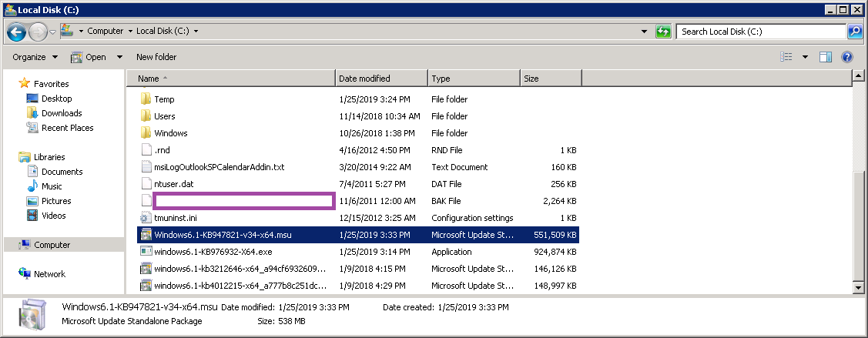The height and width of the screenshot is (338, 868).
Task: Select Computer in the navigation pane
Action: click(x=52, y=245)
